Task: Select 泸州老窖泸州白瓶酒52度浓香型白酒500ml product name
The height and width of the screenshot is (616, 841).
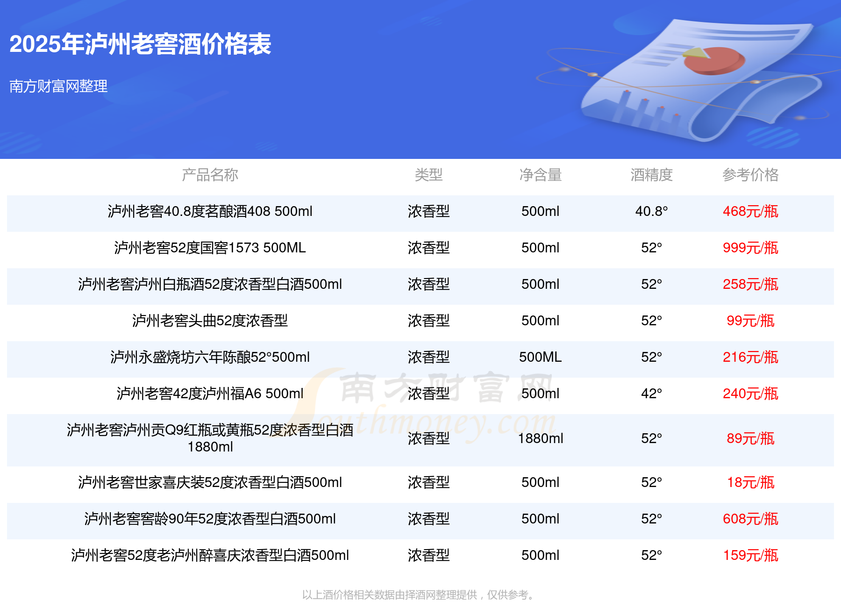Action: tap(210, 284)
